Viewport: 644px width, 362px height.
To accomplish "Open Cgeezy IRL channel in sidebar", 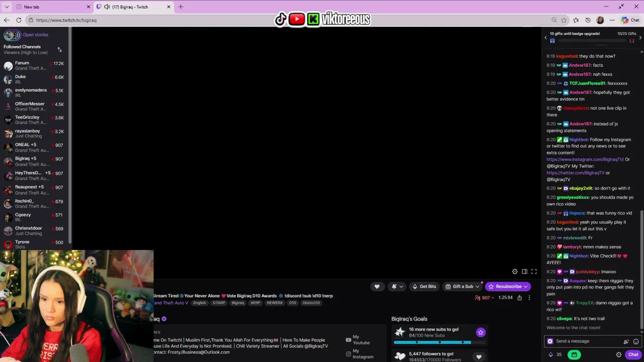I will point(34,217).
